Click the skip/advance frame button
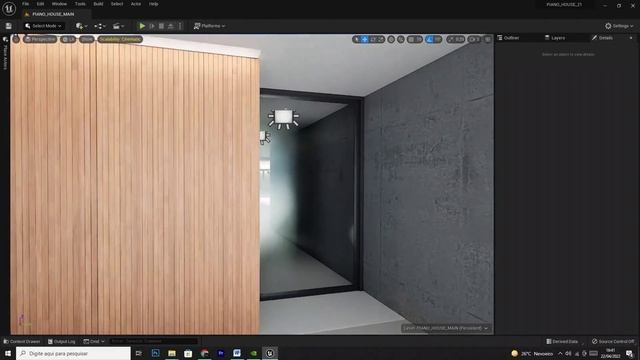640x360 pixels. tap(152, 26)
